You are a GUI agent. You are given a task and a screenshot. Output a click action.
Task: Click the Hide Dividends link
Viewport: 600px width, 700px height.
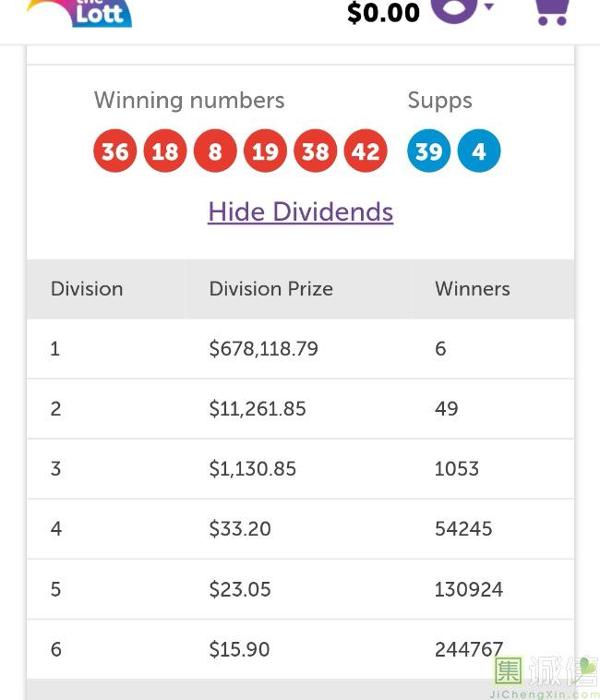300,211
